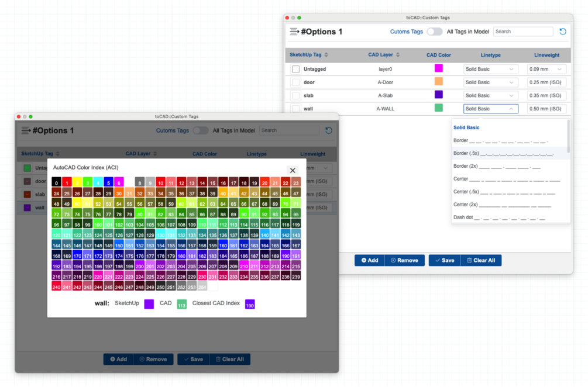This screenshot has width=588, height=387.
Task: Click Clear All in left window
Action: [x=230, y=360]
